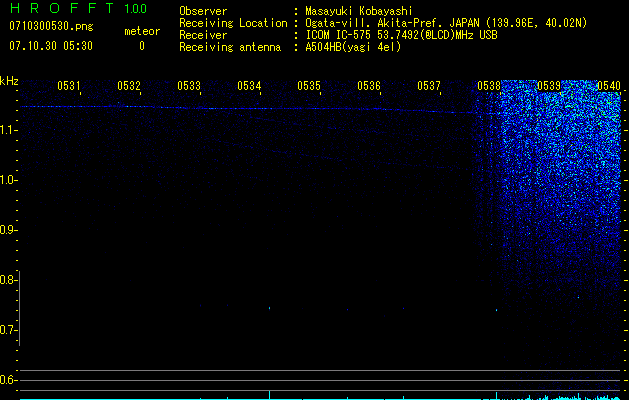Click the meteor count label
Viewport: 629px width, 400px height.
[142, 31]
